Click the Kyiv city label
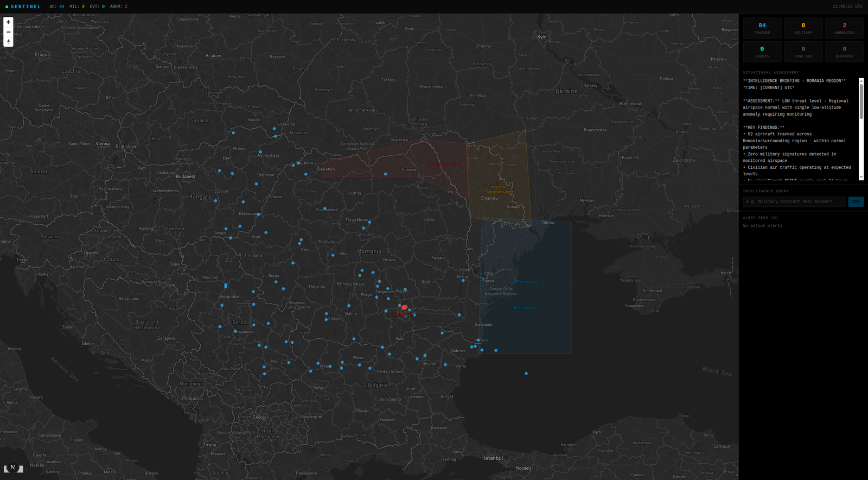This screenshot has height=480, width=868. point(541,37)
